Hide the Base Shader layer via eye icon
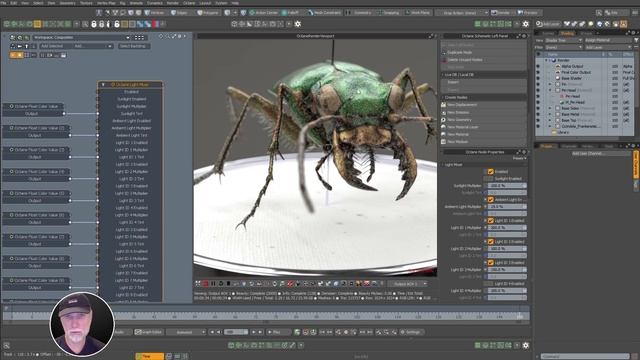This screenshot has width=640, height=360. point(538,78)
